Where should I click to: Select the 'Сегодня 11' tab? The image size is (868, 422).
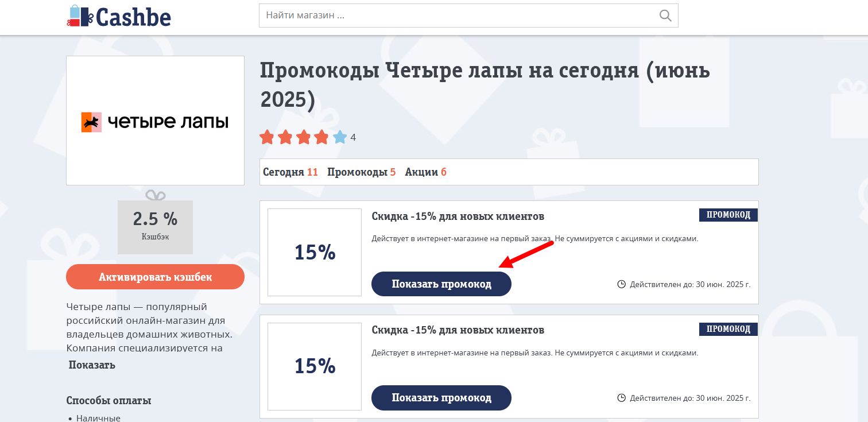pyautogui.click(x=290, y=172)
